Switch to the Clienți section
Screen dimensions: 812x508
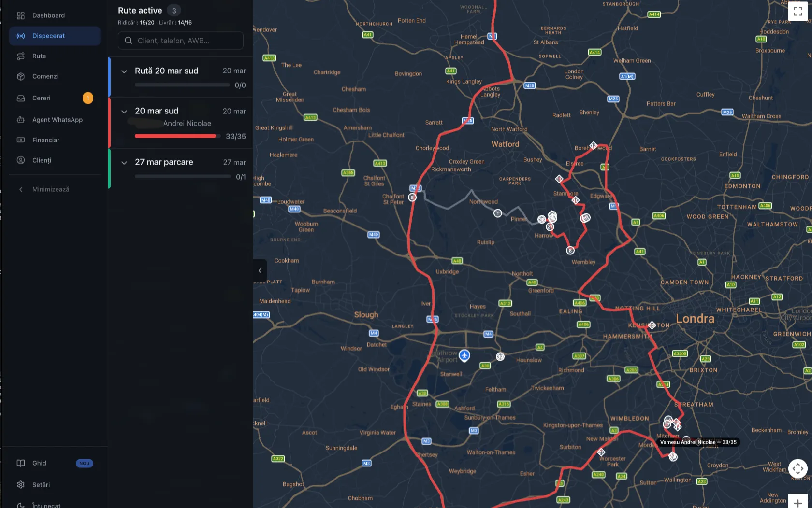click(21, 160)
